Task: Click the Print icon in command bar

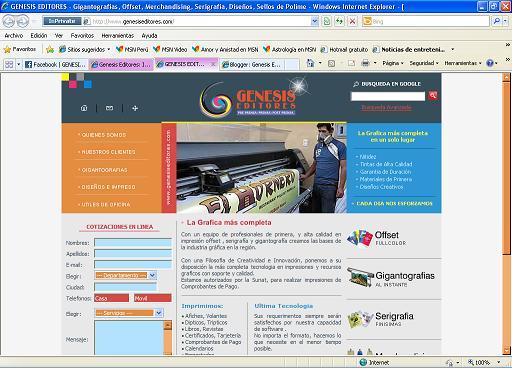Action: click(x=366, y=63)
